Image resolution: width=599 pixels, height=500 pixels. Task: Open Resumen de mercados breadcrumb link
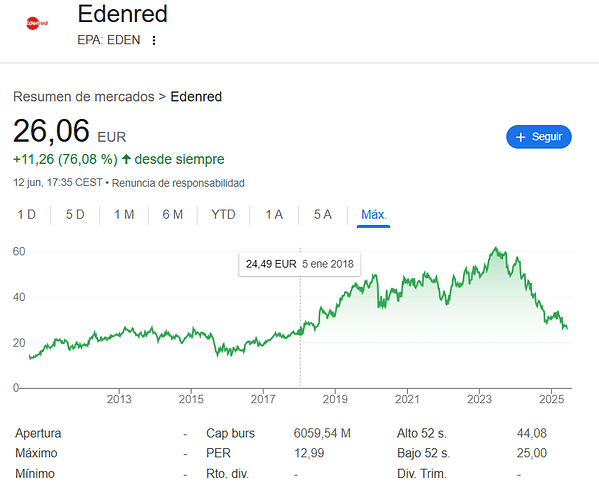click(84, 97)
